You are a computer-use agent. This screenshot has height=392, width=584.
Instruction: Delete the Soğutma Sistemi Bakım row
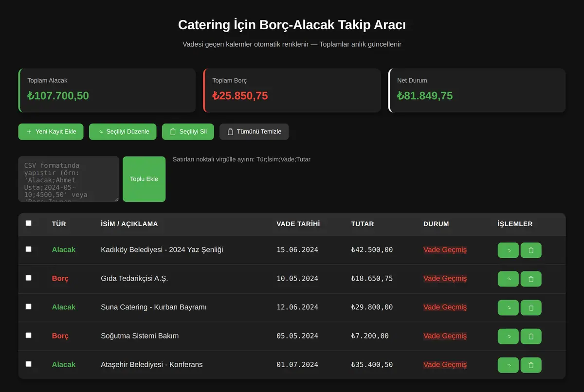531,337
